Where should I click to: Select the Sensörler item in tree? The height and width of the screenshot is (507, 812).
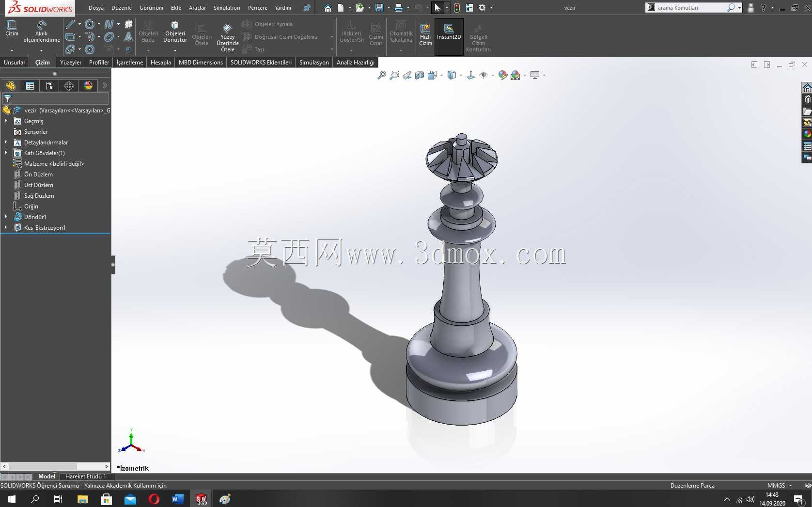[x=36, y=131]
